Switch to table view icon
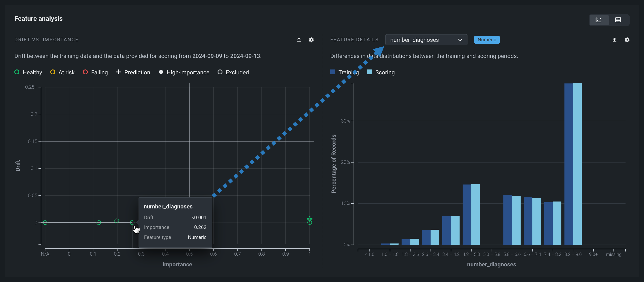 coord(618,20)
